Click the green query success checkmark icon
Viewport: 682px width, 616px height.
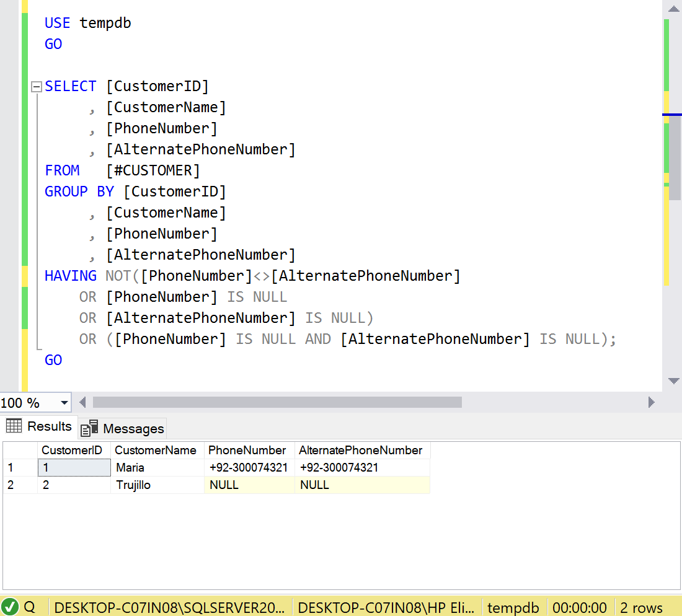pyautogui.click(x=11, y=607)
